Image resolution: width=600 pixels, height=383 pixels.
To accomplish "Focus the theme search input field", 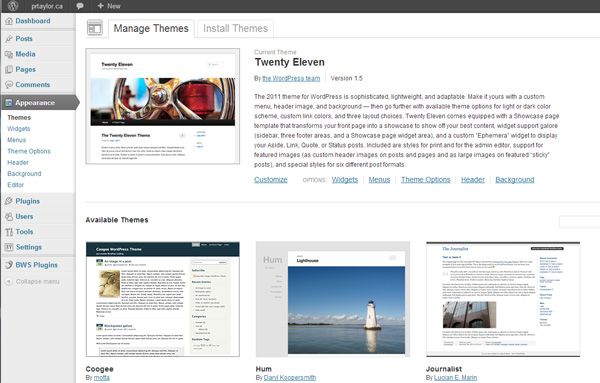I will [579, 222].
